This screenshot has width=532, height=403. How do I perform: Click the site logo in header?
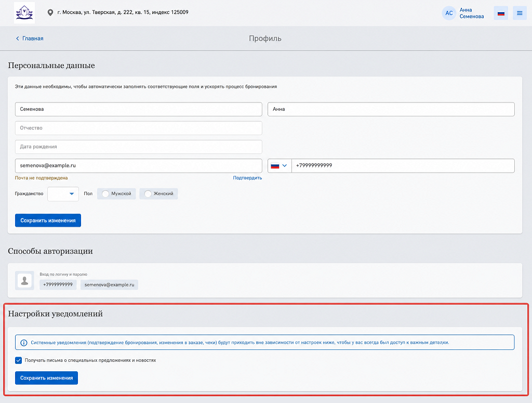(x=24, y=12)
